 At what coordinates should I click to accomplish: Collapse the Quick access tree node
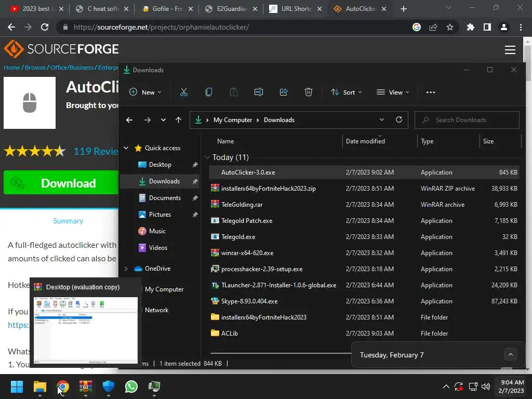coord(126,148)
